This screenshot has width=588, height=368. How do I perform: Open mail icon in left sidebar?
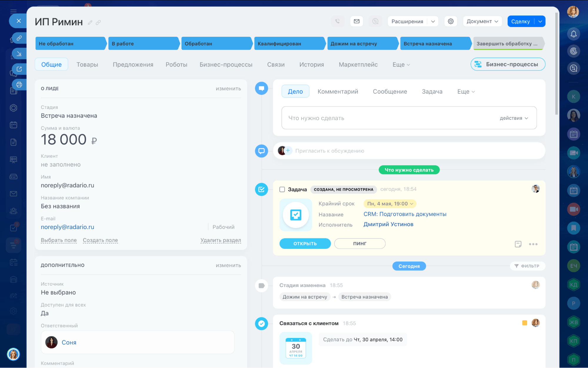coord(14,194)
